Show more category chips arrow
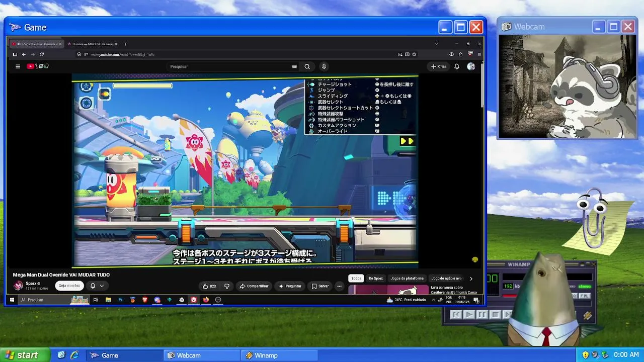The image size is (644, 362). point(471,279)
